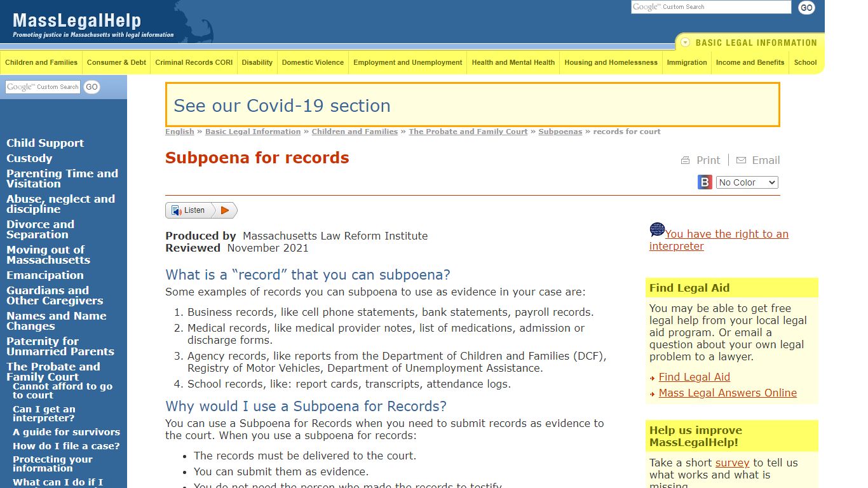Viewport: 868px width, 488px height.
Task: Click the Basic Legal Information breadcrumb link
Action: [253, 132]
